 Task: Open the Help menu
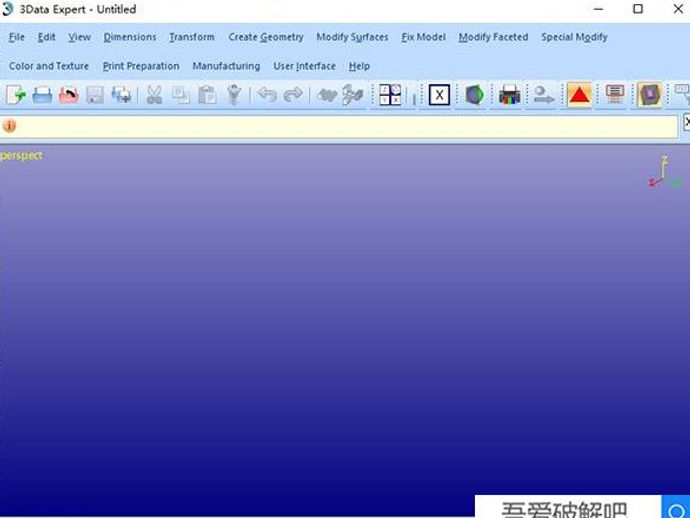tap(360, 66)
